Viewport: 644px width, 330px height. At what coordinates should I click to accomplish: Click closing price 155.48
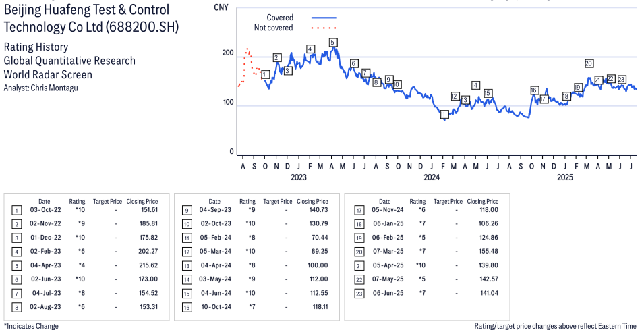489,252
